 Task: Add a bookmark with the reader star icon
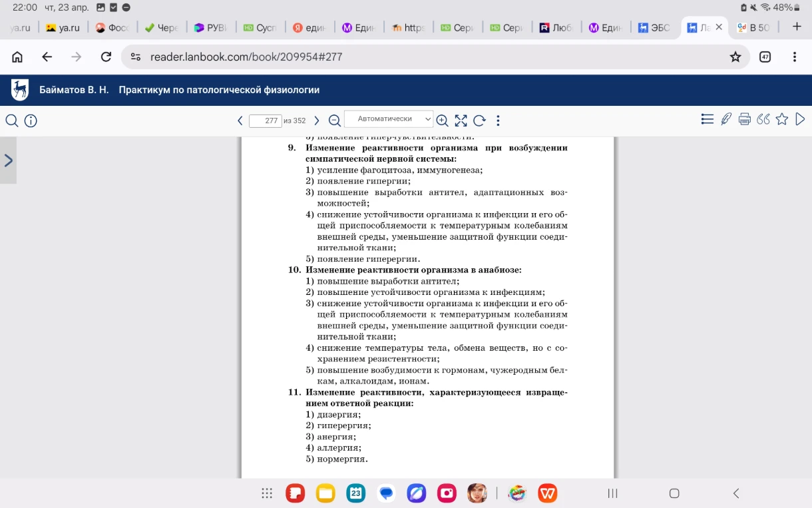coord(782,119)
